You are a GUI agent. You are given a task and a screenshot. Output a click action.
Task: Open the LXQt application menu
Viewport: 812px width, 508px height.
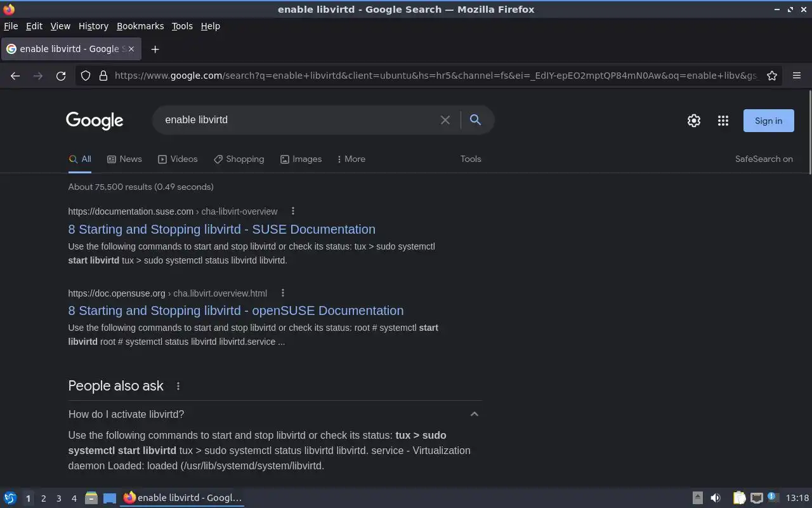coord(10,498)
